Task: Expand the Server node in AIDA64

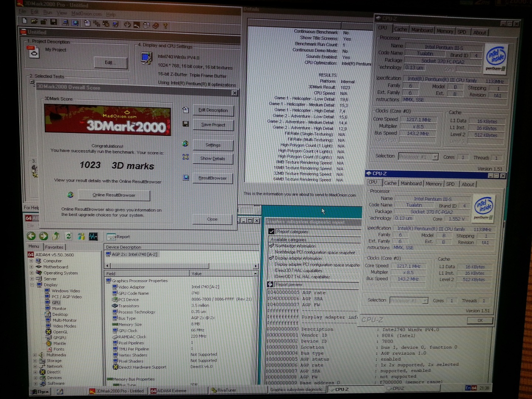Action: pyautogui.click(x=32, y=279)
